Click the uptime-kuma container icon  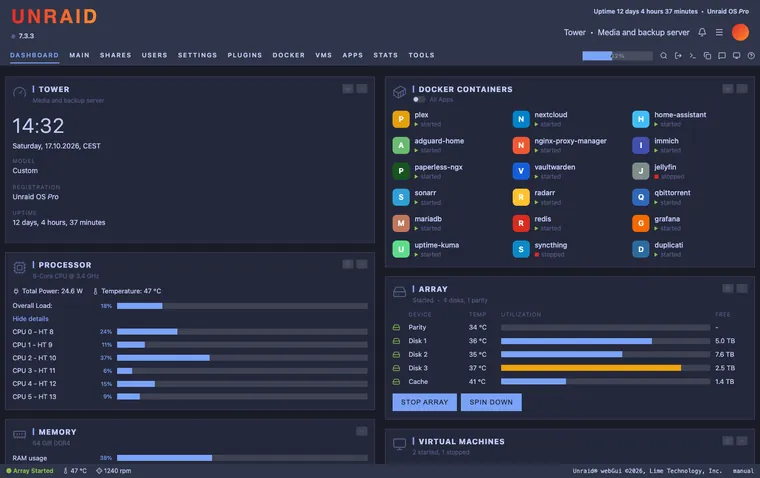[401, 249]
